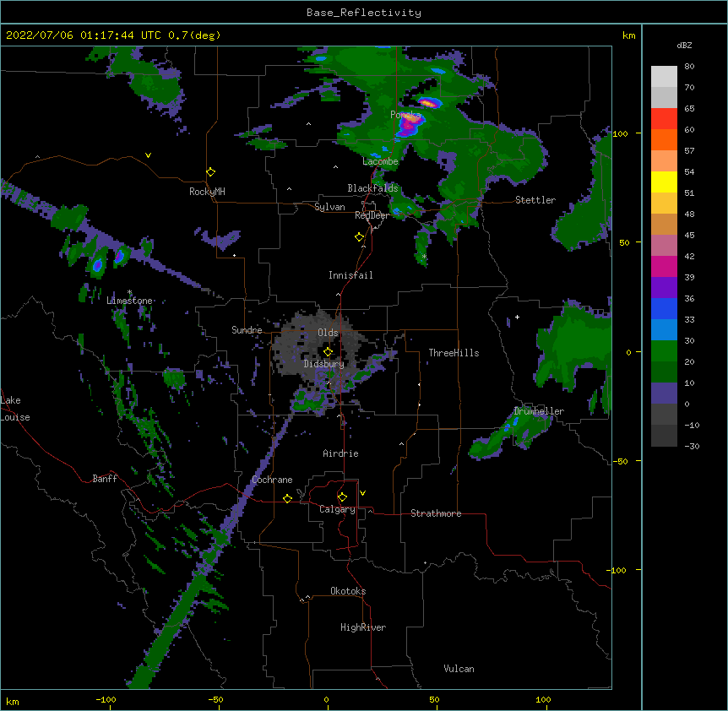
Task: Click the Limestone label
Action: [x=129, y=301]
